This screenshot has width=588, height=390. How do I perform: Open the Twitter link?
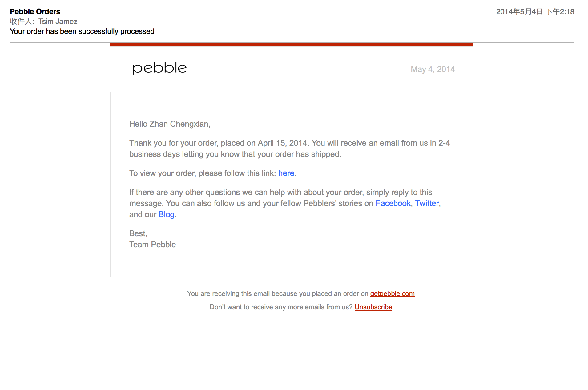click(427, 203)
